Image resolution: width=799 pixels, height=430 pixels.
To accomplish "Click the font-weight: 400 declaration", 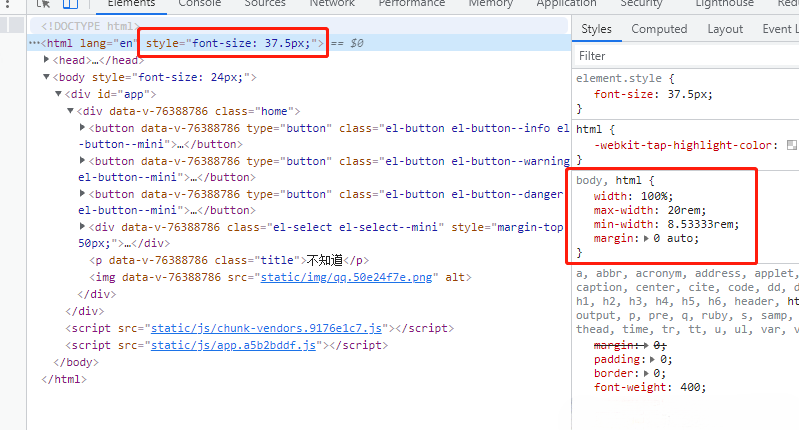I will click(x=650, y=387).
